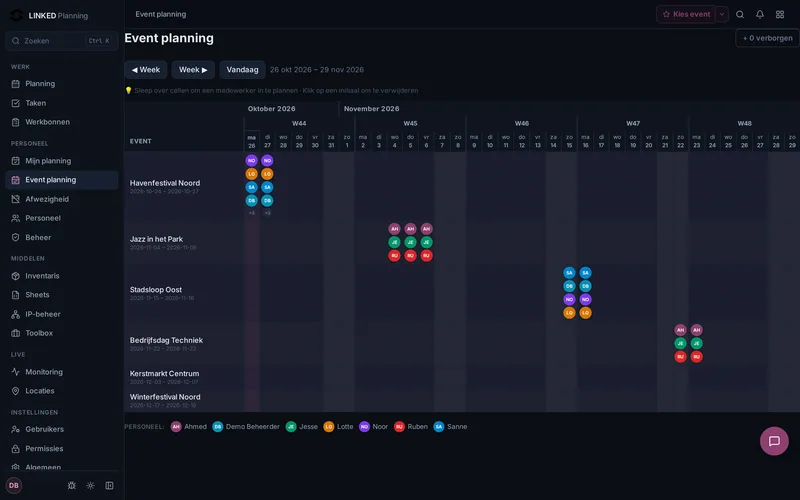Click +3 more under Havenfestival ma 26

(252, 213)
